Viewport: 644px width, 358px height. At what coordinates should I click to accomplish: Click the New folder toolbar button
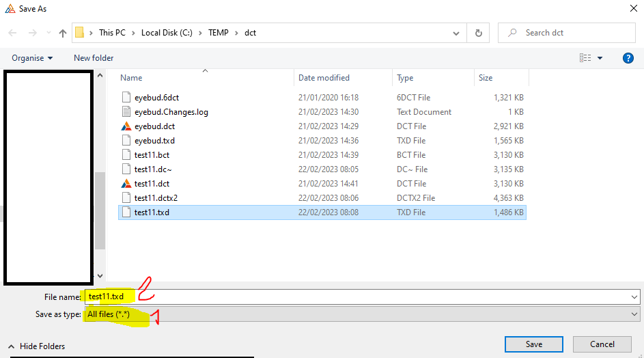(94, 58)
